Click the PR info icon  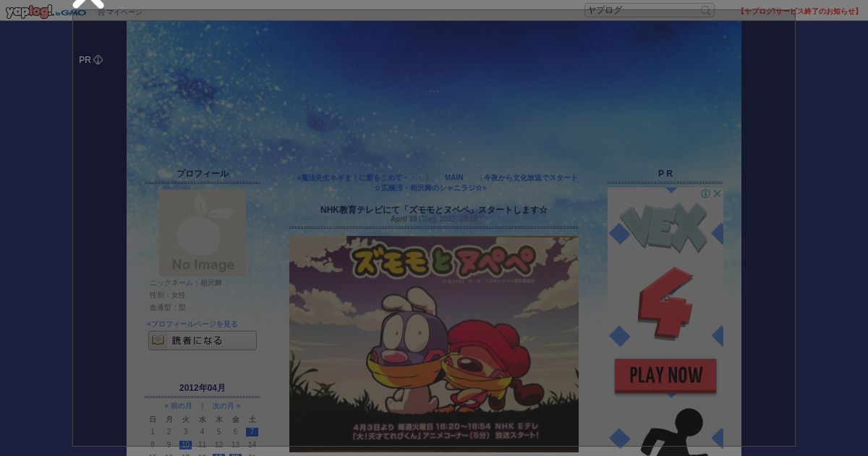click(x=98, y=60)
